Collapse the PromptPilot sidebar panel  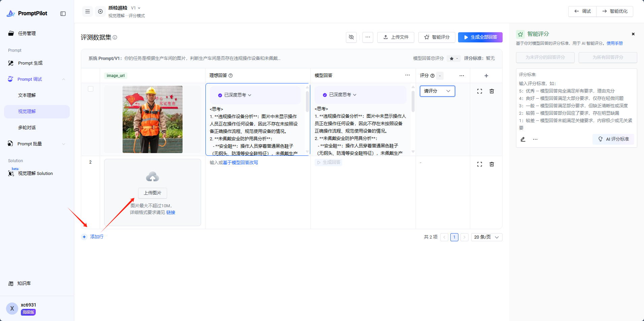point(63,13)
